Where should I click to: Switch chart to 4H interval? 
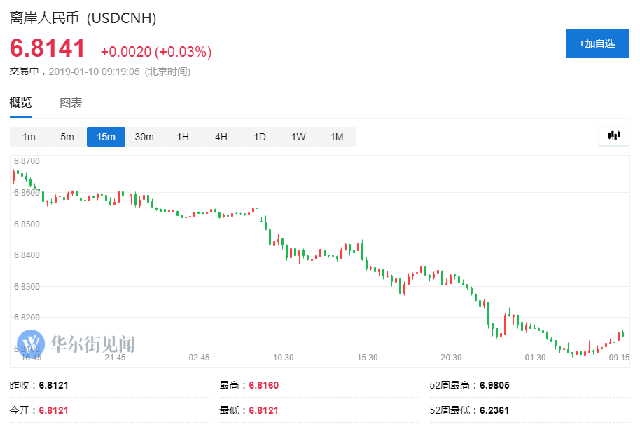pyautogui.click(x=221, y=137)
